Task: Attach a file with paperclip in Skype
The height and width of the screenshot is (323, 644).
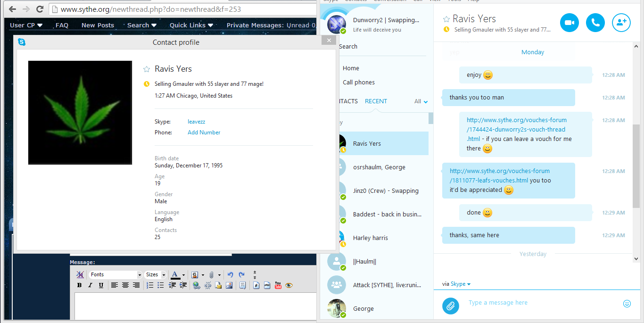Action: pyautogui.click(x=451, y=306)
